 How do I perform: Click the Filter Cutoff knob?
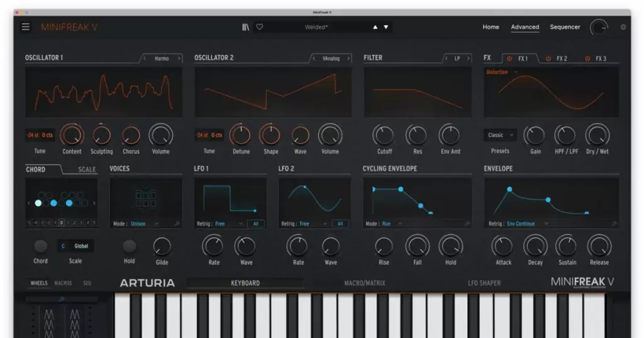pyautogui.click(x=384, y=135)
